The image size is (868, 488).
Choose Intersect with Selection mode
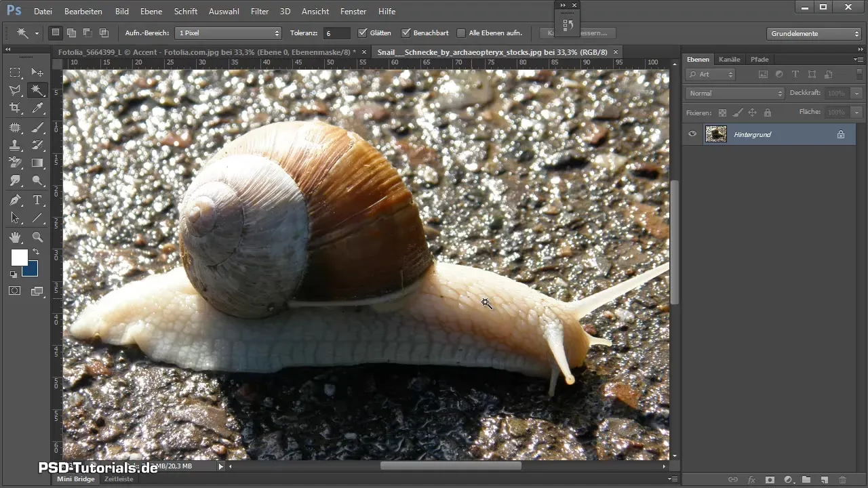click(x=104, y=33)
